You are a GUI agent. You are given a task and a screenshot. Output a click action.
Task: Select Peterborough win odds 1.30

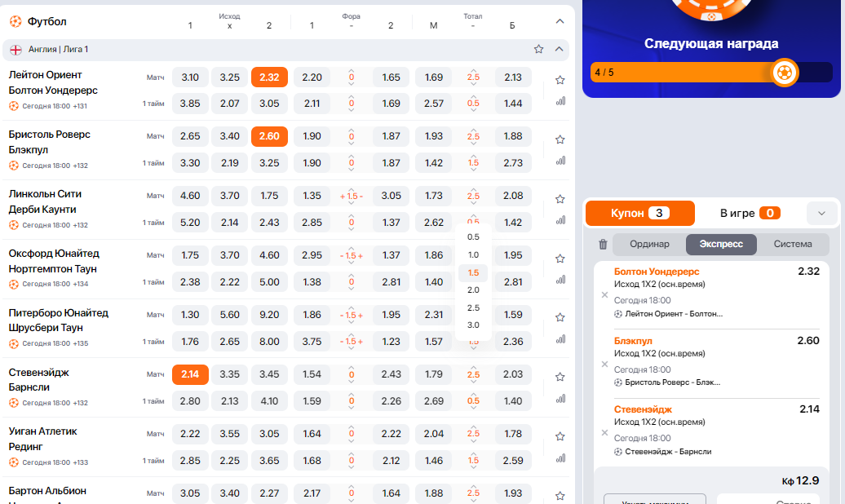190,315
